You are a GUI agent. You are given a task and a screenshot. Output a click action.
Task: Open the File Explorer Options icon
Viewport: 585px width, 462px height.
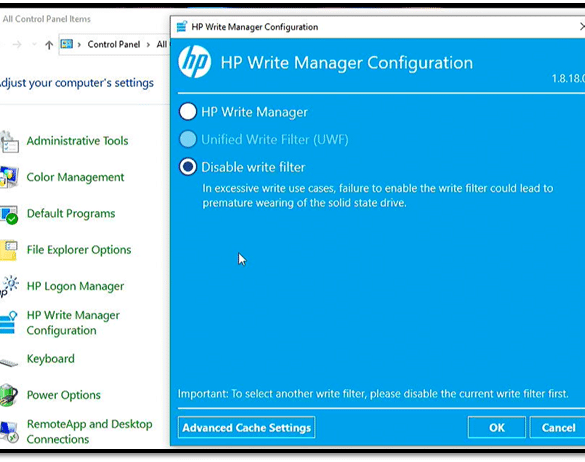click(9, 250)
